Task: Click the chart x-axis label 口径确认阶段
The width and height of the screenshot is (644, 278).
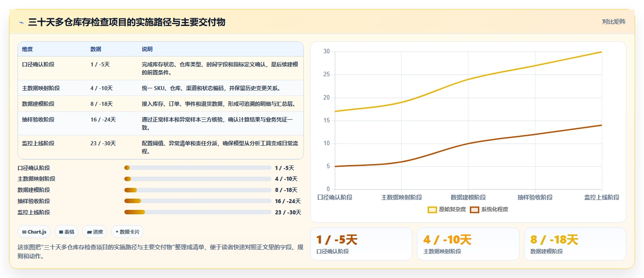Action: [x=335, y=197]
